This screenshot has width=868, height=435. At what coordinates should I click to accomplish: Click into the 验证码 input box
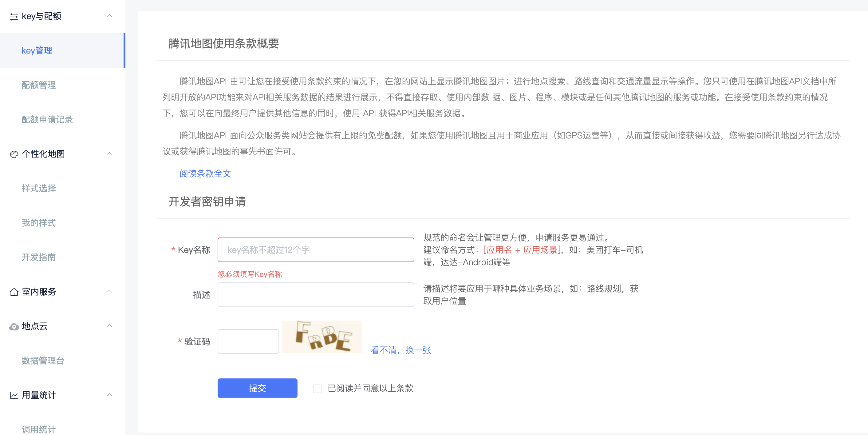(x=248, y=341)
